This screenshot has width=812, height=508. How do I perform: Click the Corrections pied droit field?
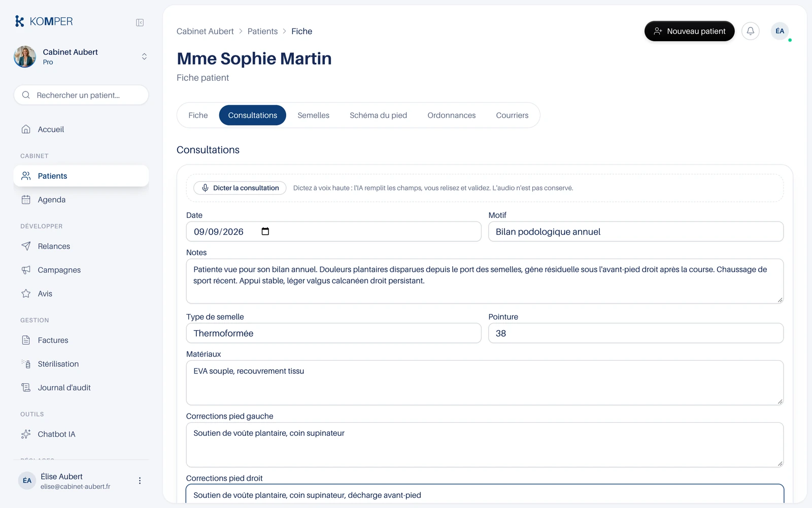(485, 495)
